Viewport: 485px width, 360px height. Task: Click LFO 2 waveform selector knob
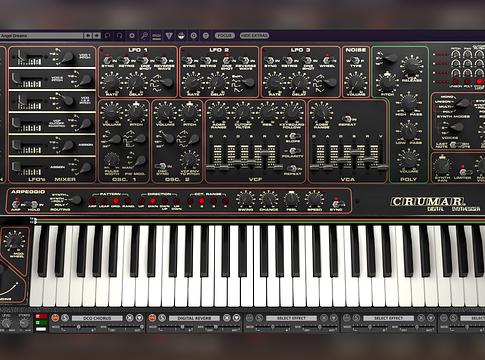(x=248, y=82)
